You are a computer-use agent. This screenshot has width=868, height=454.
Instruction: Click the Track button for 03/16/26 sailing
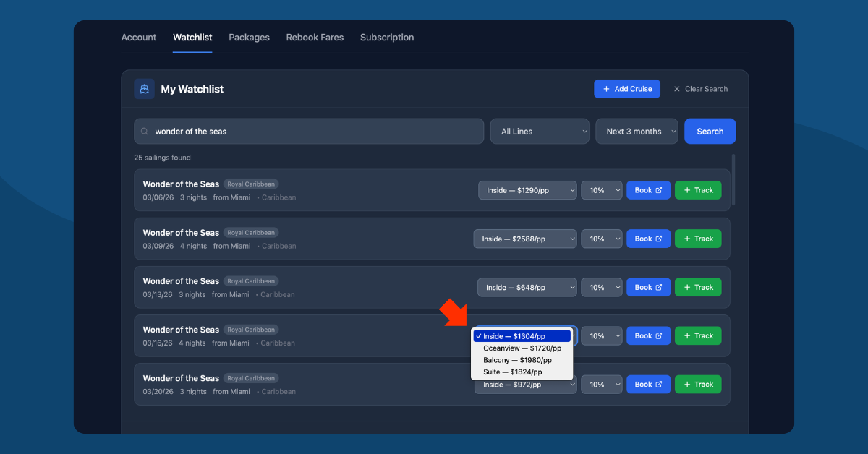pyautogui.click(x=697, y=335)
